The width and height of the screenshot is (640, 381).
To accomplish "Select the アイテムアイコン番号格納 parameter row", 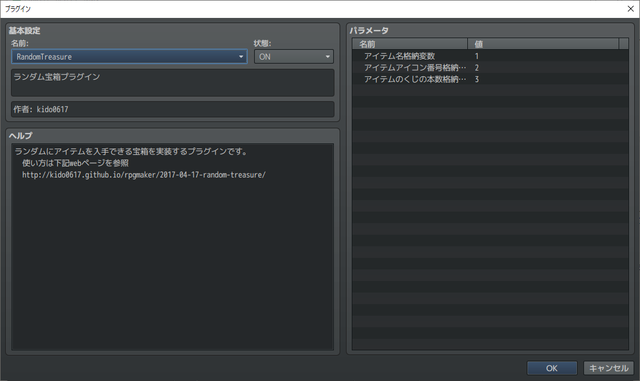I will pyautogui.click(x=490, y=67).
